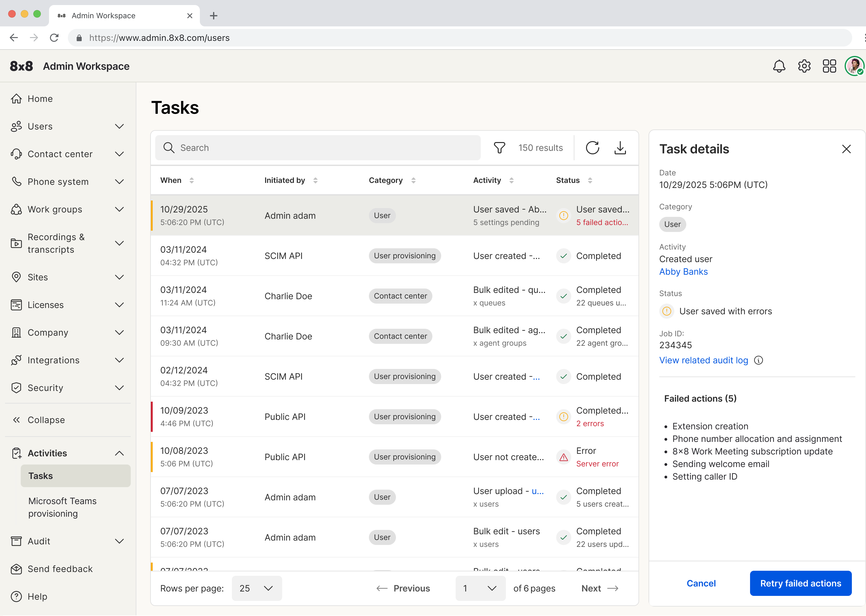Open Help in sidebar
The height and width of the screenshot is (616, 866).
point(68,596)
